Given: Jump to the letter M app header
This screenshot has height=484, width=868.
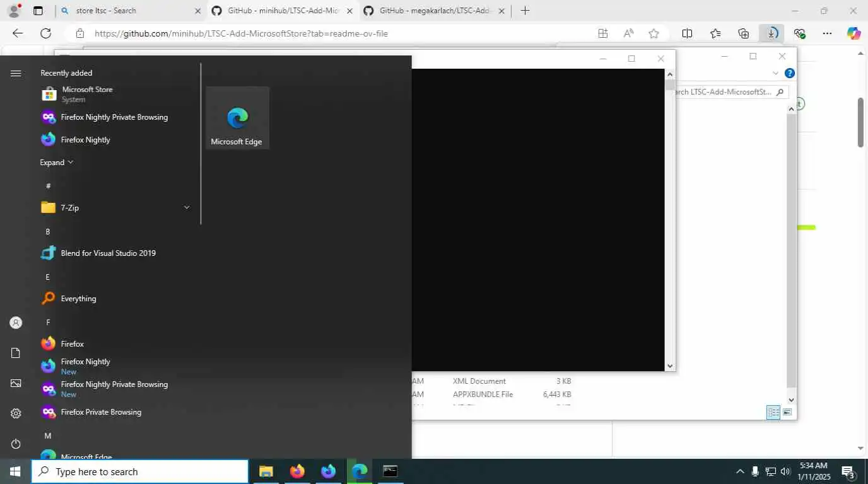Looking at the screenshot, I should 48,436.
